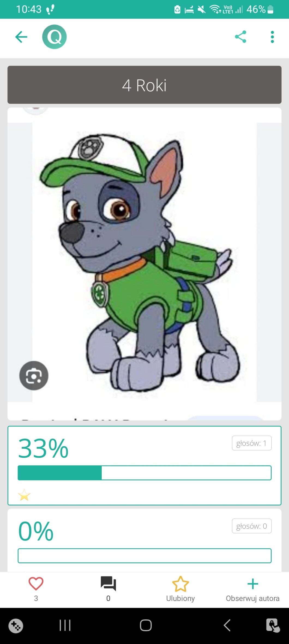289x644 pixels.
Task: Tap the share icon
Action: pyautogui.click(x=240, y=37)
